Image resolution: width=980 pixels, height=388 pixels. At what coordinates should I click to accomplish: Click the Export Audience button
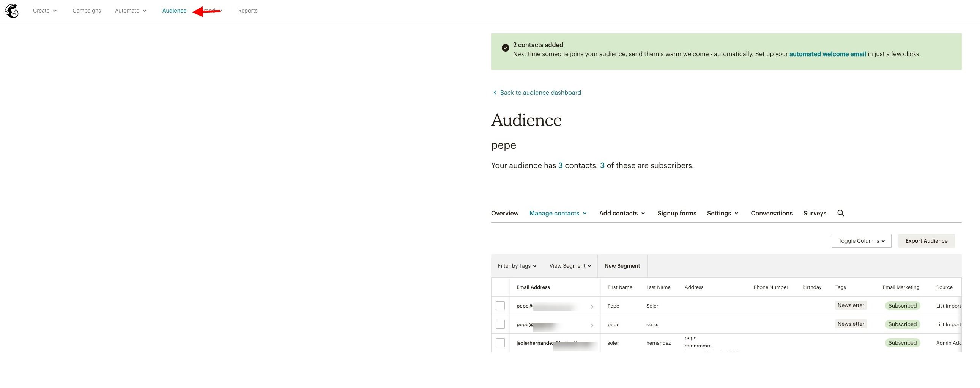(926, 241)
